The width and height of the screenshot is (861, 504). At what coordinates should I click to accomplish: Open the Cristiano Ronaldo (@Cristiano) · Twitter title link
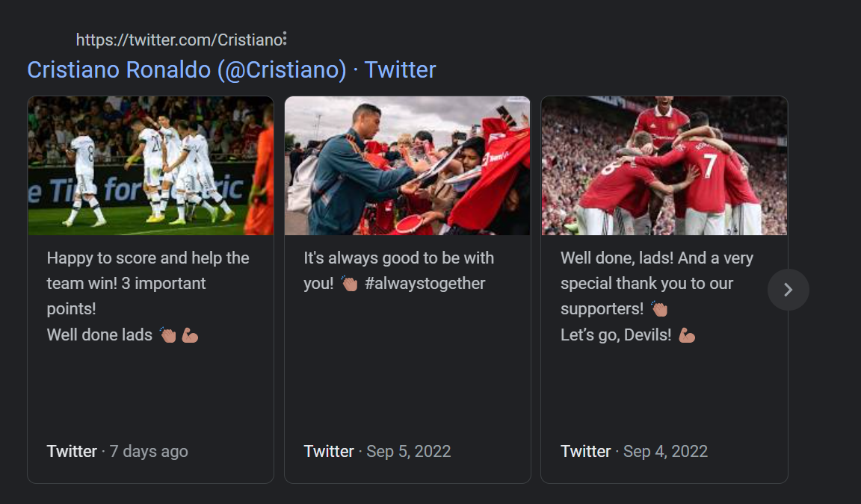pyautogui.click(x=232, y=69)
